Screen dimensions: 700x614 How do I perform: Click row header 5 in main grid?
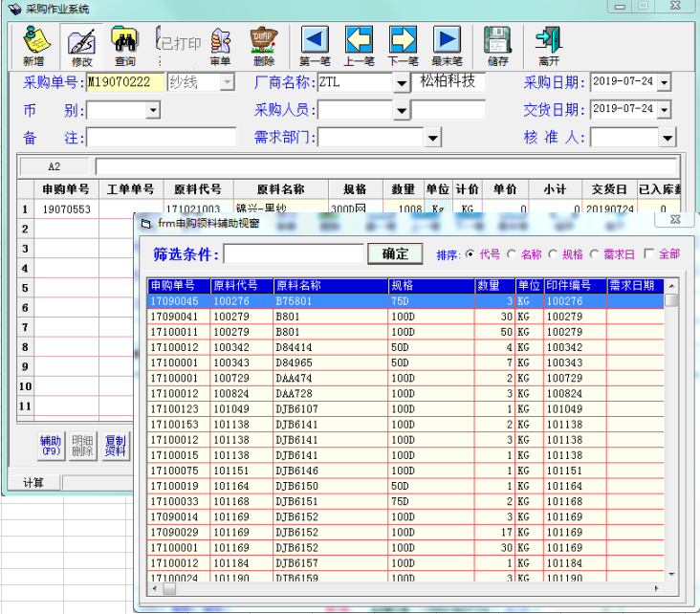pyautogui.click(x=26, y=288)
